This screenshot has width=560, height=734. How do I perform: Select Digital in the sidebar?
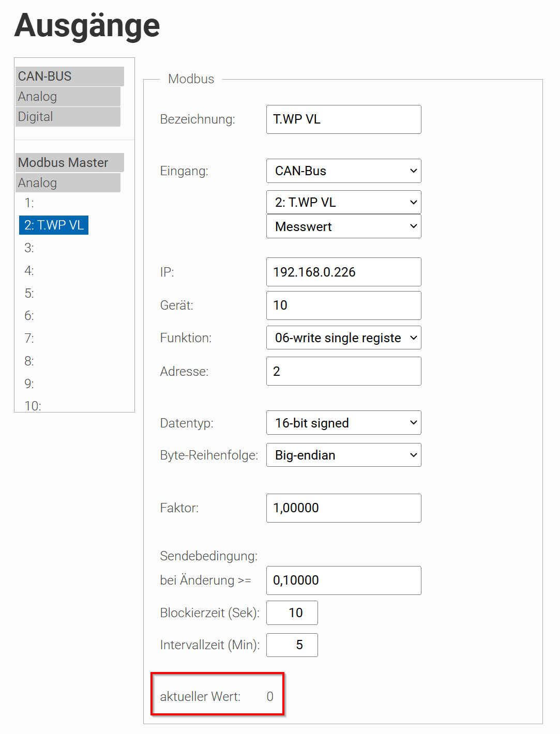[68, 117]
